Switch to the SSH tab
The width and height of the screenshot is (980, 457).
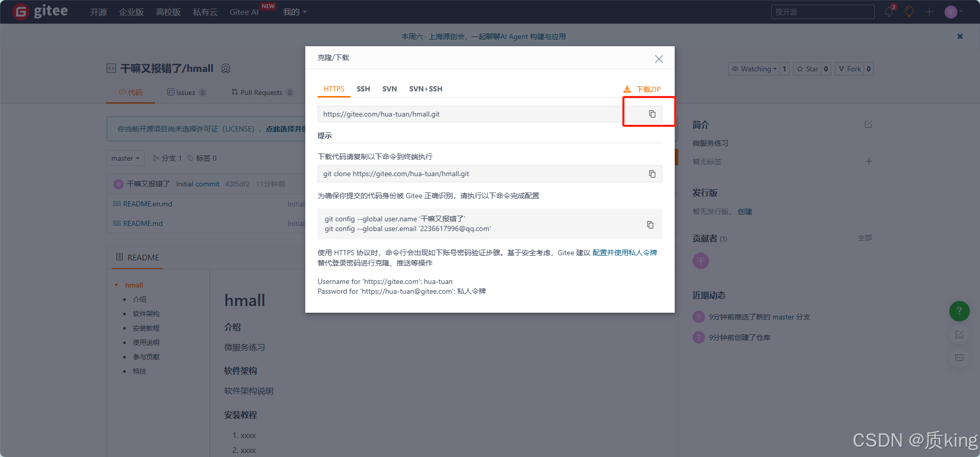tap(363, 89)
